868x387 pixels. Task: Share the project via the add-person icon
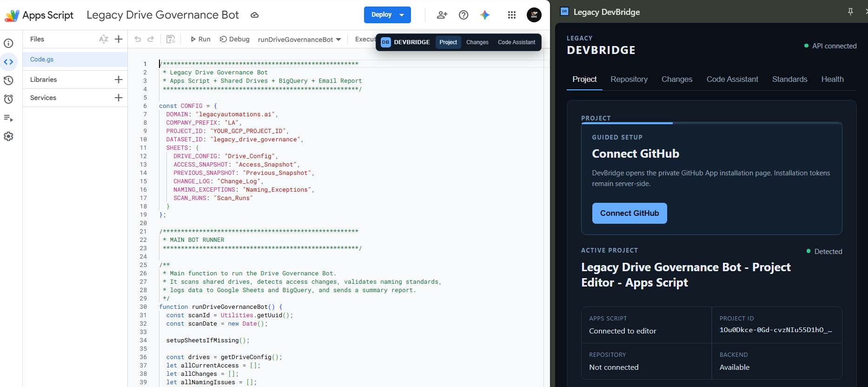(x=442, y=15)
